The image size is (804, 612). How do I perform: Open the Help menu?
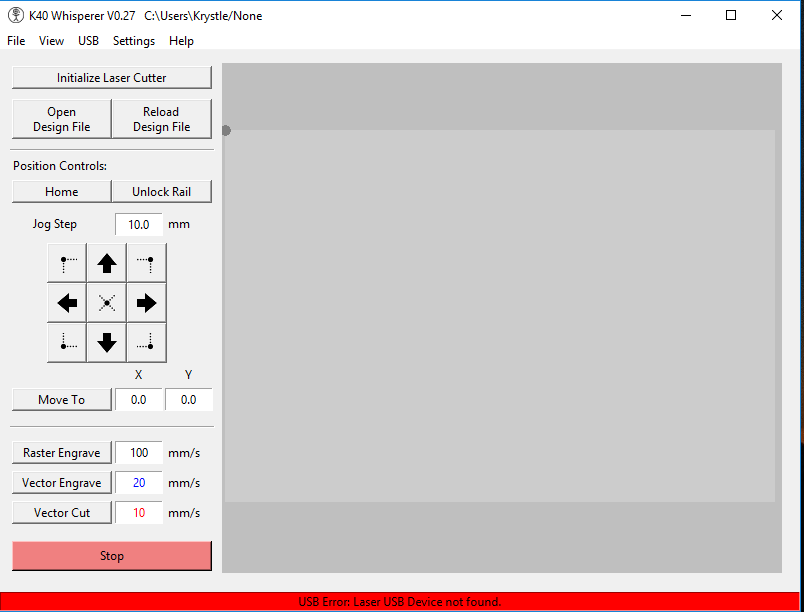182,41
